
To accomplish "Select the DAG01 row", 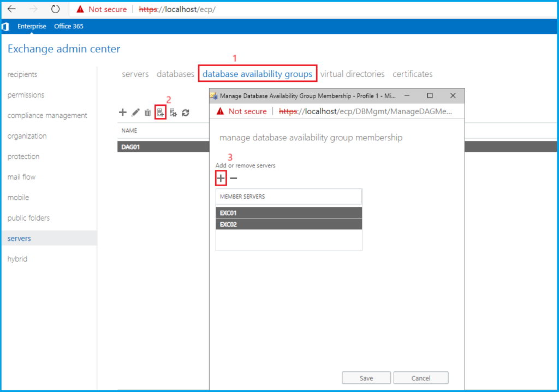I will (x=163, y=147).
